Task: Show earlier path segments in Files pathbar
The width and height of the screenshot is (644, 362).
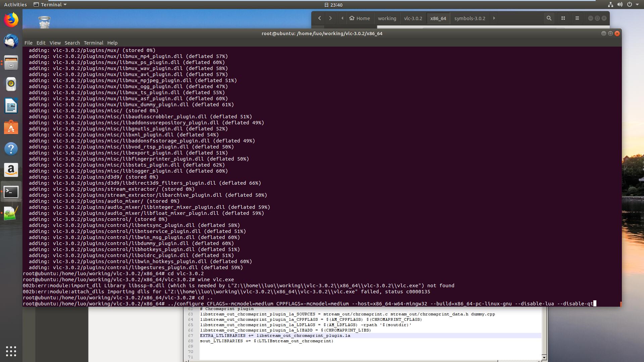Action: click(342, 18)
